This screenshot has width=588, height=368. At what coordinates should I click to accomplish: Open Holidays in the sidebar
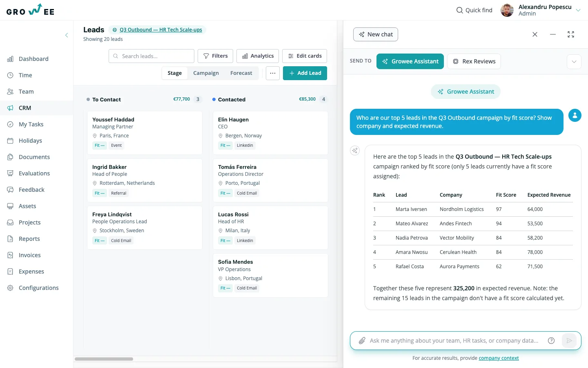click(30, 141)
